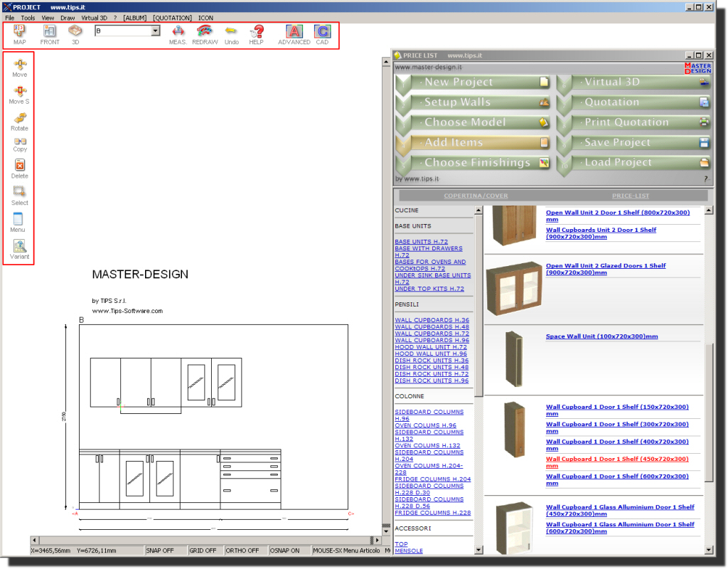Click the glazed-door wall unit thumbnail
Viewport: 728px width, 569px height.
515,289
